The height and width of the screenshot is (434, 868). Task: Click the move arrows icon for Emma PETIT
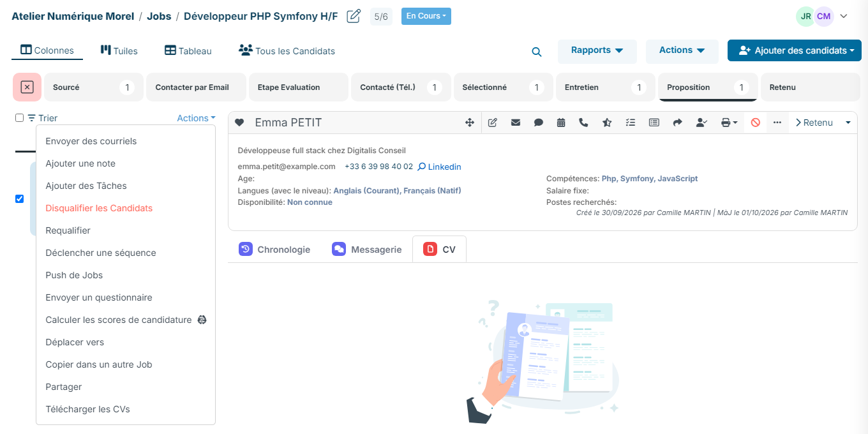coord(470,123)
